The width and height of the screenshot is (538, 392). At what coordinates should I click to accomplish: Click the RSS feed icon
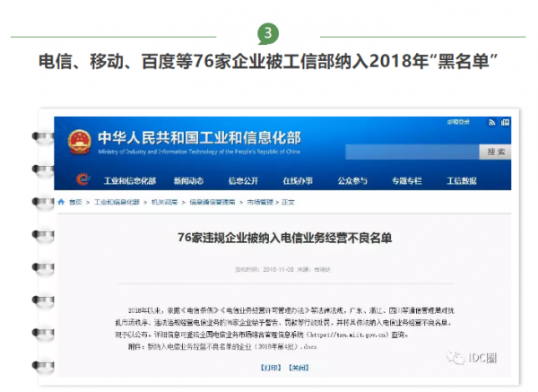click(x=492, y=123)
